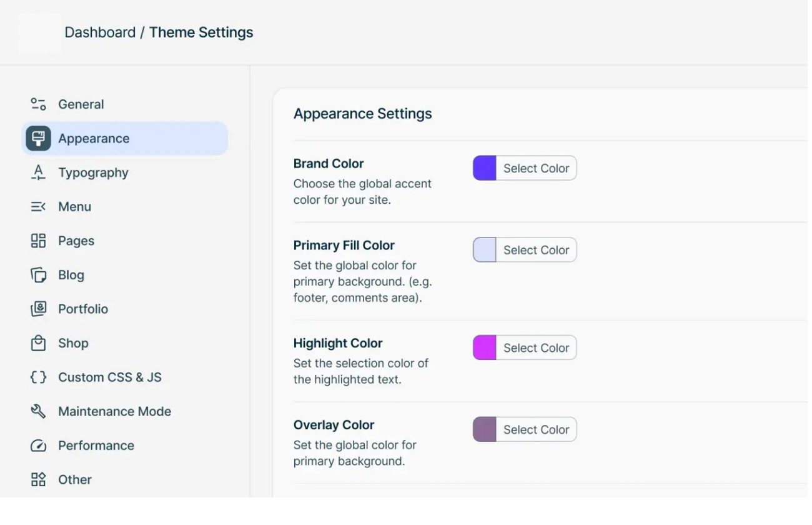Click the Custom CSS & JS braces icon
Image resolution: width=812 pixels, height=525 pixels.
pos(38,377)
